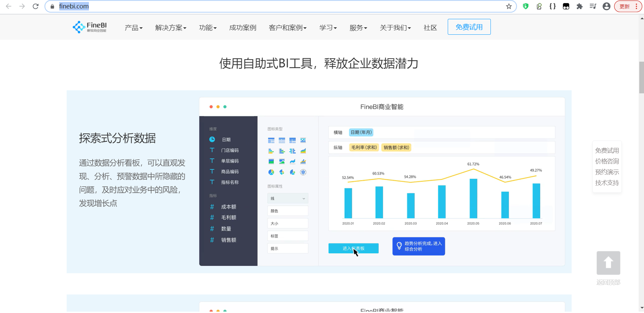644x313 pixels.
Task: Select the radar chart icon in 图标类型
Action: click(303, 172)
